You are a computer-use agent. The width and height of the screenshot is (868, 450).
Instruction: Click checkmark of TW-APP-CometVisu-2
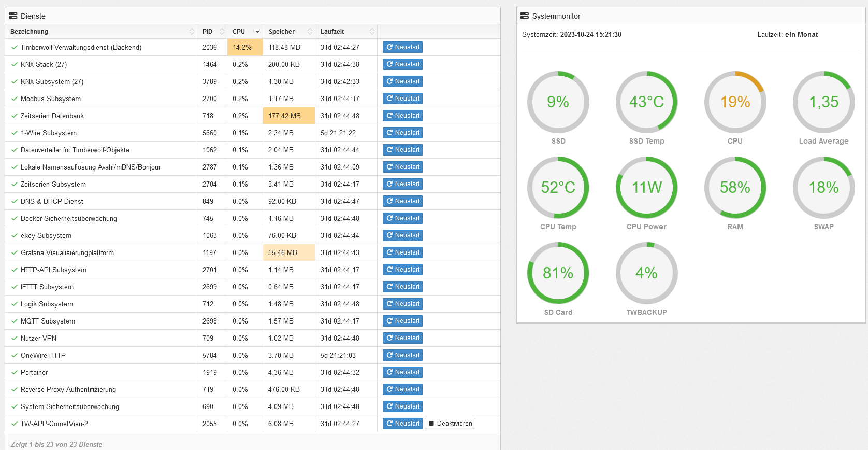[x=15, y=424]
